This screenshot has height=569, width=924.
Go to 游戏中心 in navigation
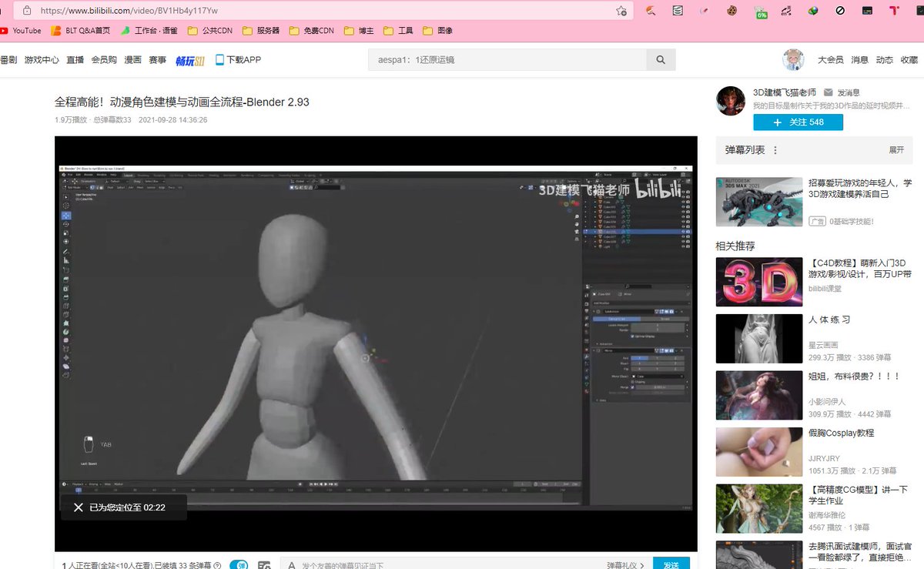(42, 60)
